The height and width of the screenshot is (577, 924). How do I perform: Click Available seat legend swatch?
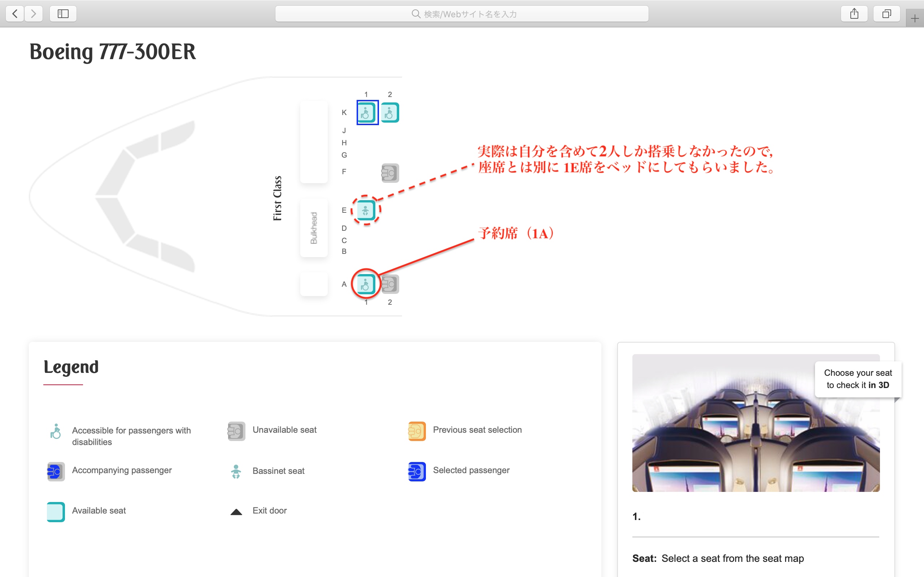[x=56, y=511]
